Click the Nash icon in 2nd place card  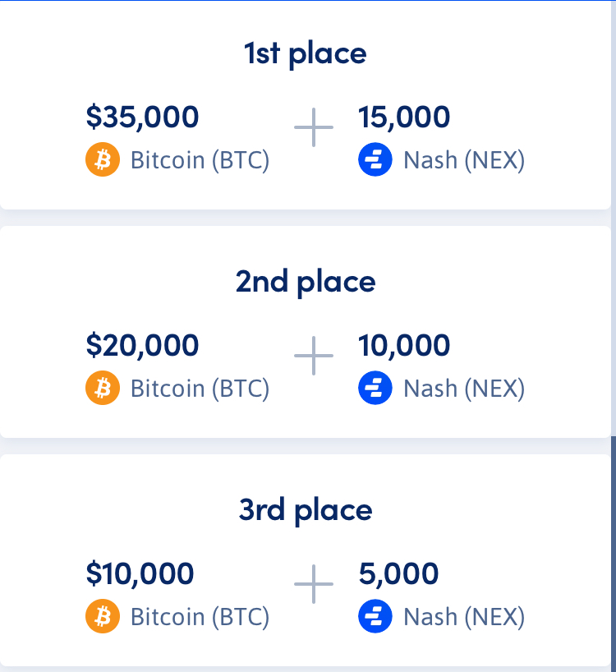pyautogui.click(x=375, y=388)
